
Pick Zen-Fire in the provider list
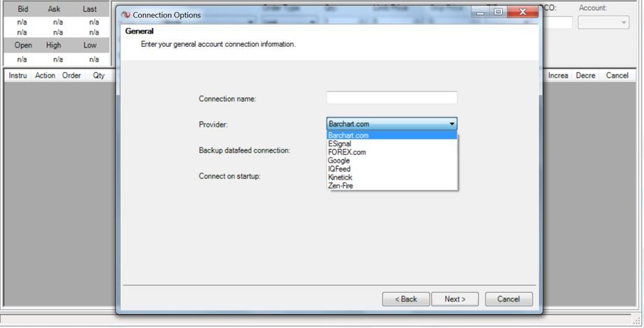tap(392, 186)
